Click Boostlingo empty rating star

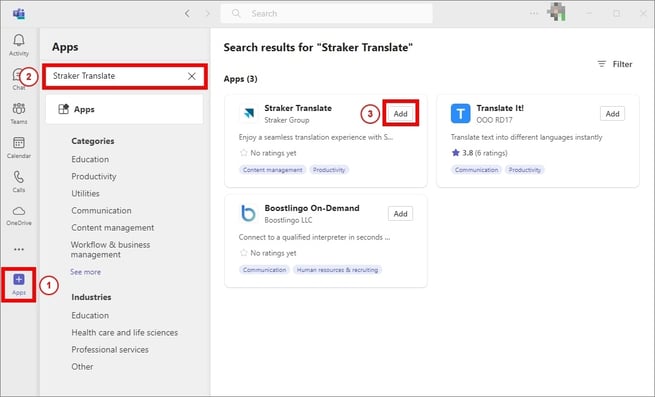(x=244, y=252)
